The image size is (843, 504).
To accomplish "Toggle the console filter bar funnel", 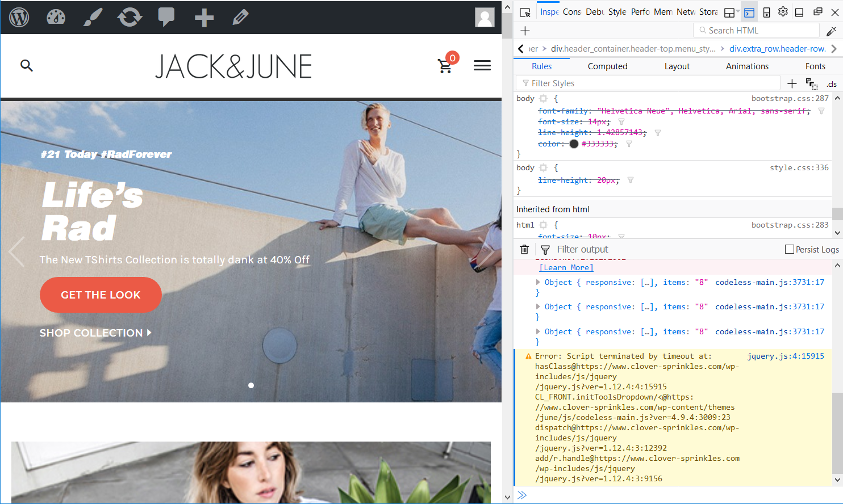I will coord(545,250).
